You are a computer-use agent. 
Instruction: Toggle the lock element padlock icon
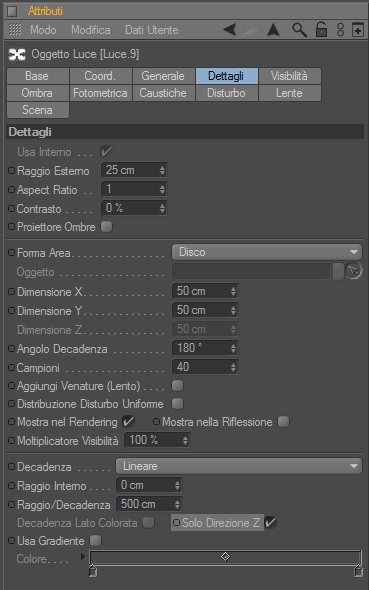[321, 29]
